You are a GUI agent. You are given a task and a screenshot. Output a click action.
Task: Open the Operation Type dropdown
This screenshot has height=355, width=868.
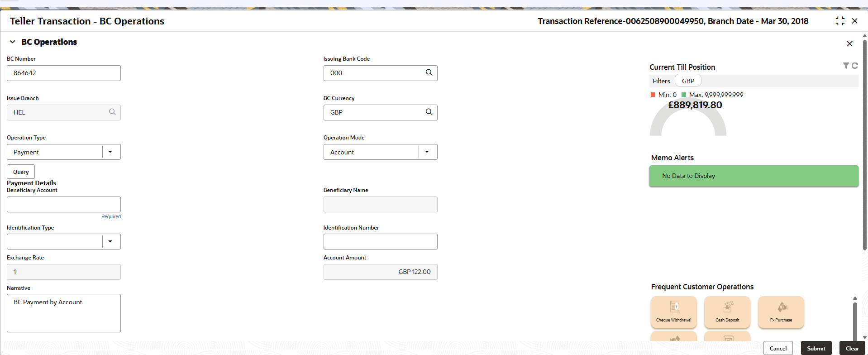click(x=110, y=152)
